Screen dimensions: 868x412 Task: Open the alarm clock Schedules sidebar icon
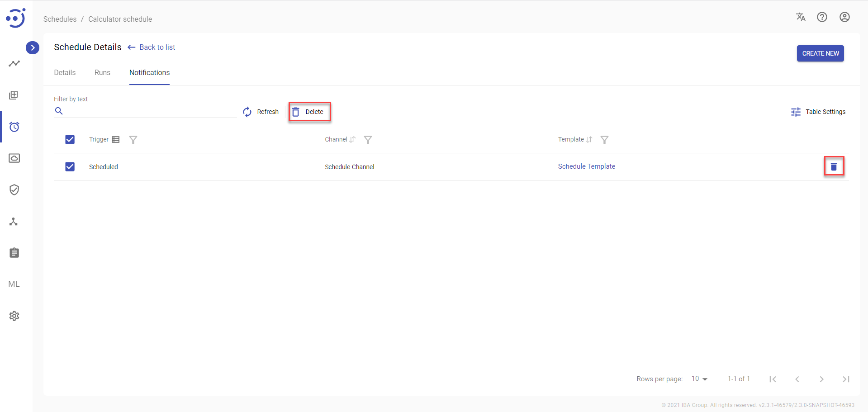[x=14, y=127]
